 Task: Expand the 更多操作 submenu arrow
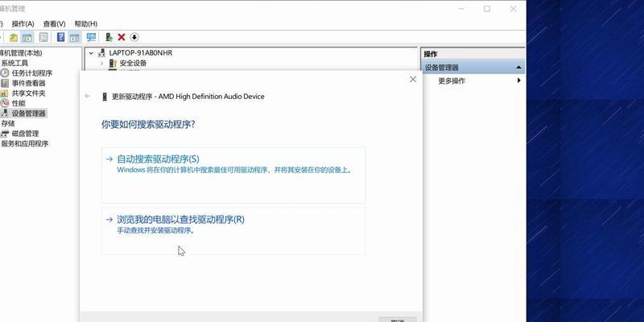(518, 80)
